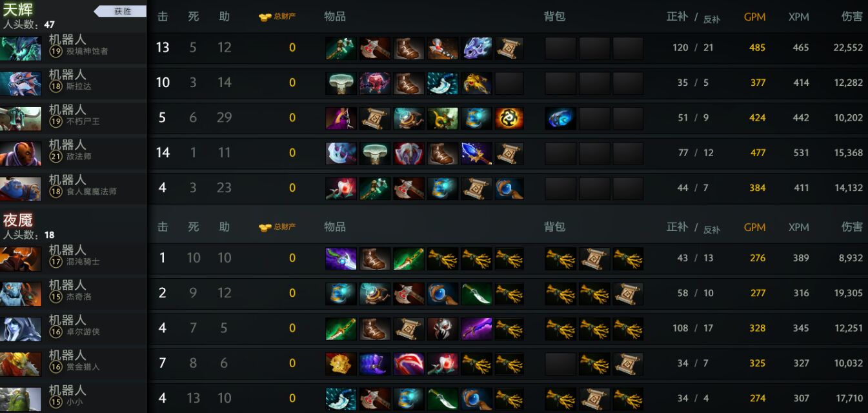Select Town Portal Scroll in Chaos Knight's backpack
The width and height of the screenshot is (868, 413).
tap(594, 258)
